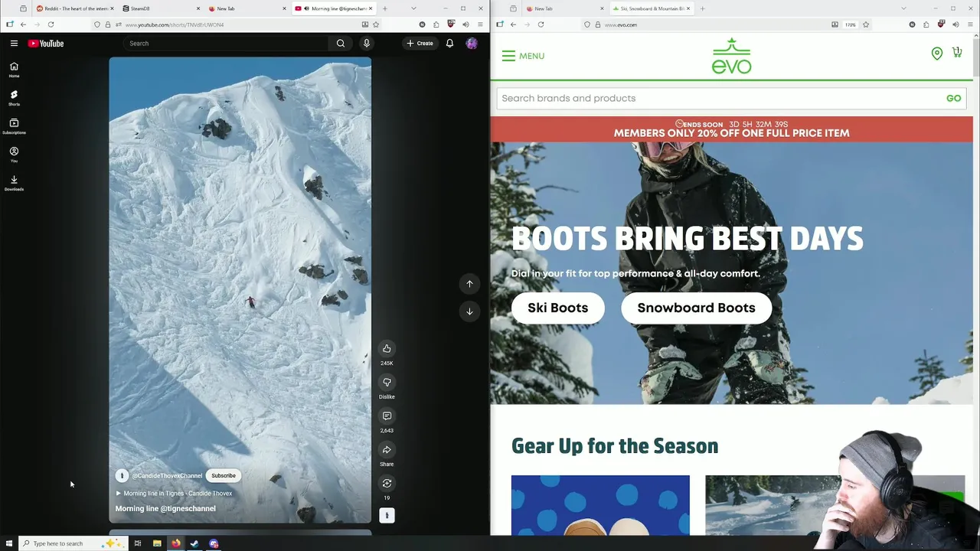Open @CandideThovexChannel channel link
Viewport: 980px width, 551px height.
click(167, 476)
